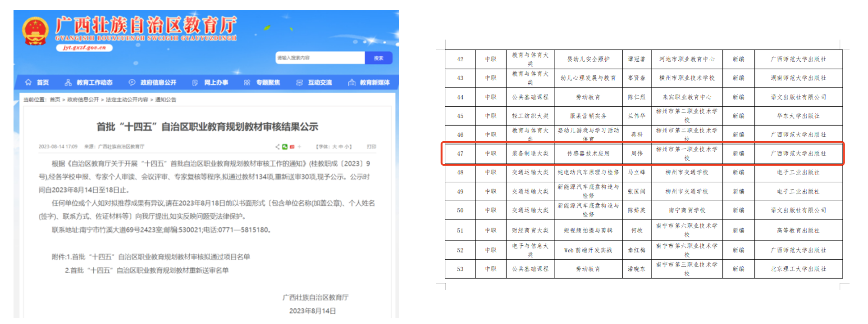Click the cell 高等教育出版社

798,230
